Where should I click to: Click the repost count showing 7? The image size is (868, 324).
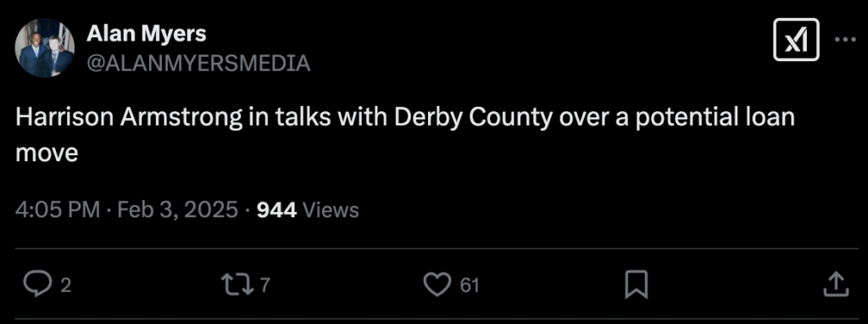[x=264, y=285]
